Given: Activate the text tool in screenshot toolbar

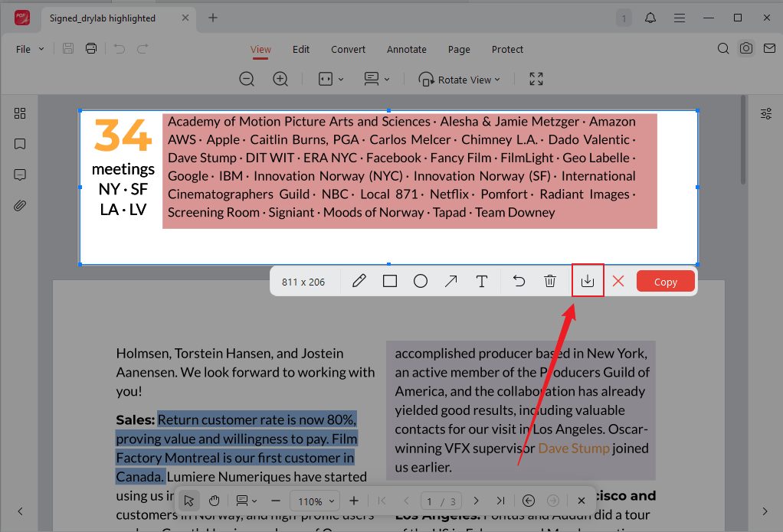Looking at the screenshot, I should (x=481, y=282).
